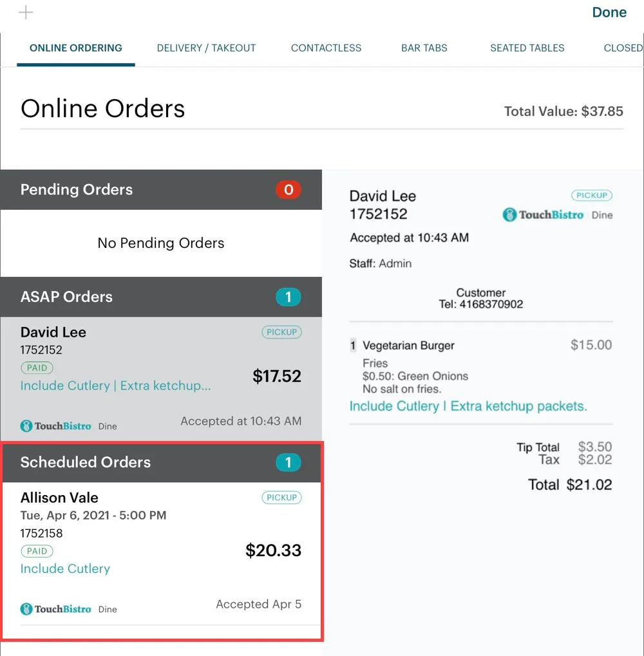Expand the ASAP Orders section header
The width and height of the screenshot is (644, 656).
point(66,297)
